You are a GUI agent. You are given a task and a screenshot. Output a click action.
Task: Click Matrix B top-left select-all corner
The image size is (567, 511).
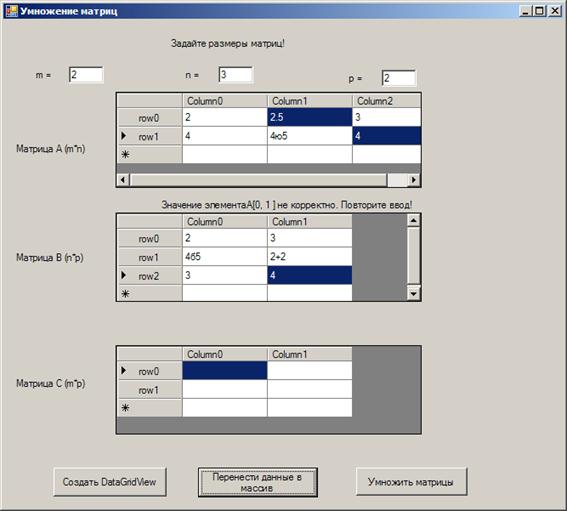click(150, 222)
